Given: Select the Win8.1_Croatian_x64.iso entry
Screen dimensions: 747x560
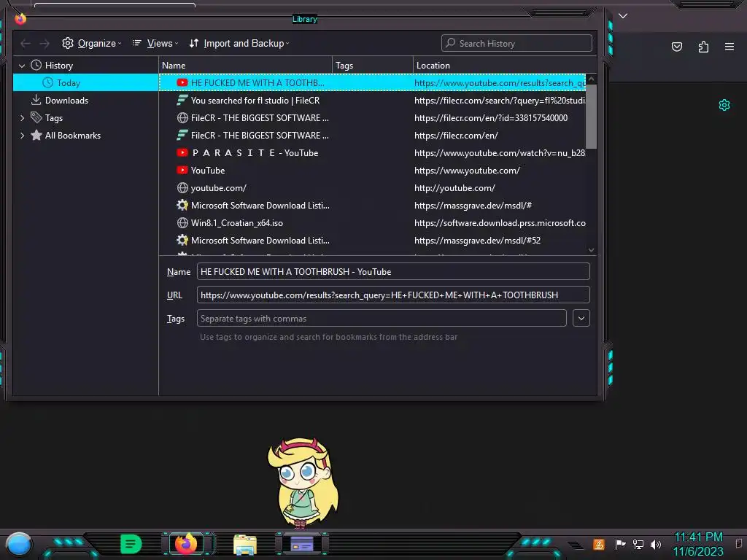Looking at the screenshot, I should pos(373,223).
